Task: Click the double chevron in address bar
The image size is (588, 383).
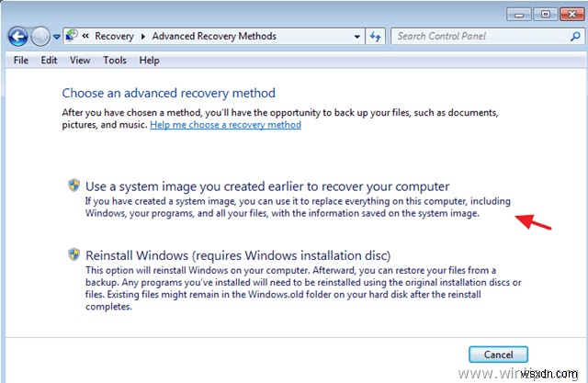Action: (85, 36)
